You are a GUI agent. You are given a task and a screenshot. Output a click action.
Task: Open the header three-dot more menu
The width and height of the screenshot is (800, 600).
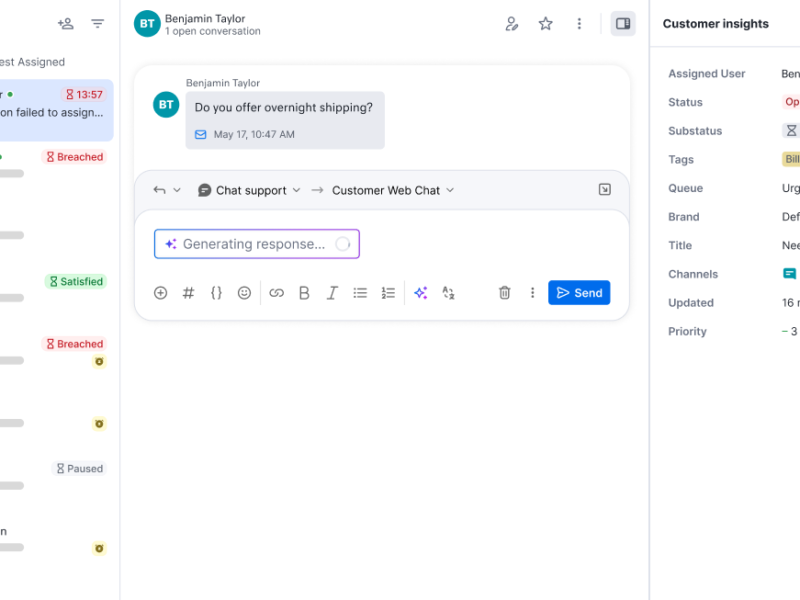pyautogui.click(x=578, y=24)
